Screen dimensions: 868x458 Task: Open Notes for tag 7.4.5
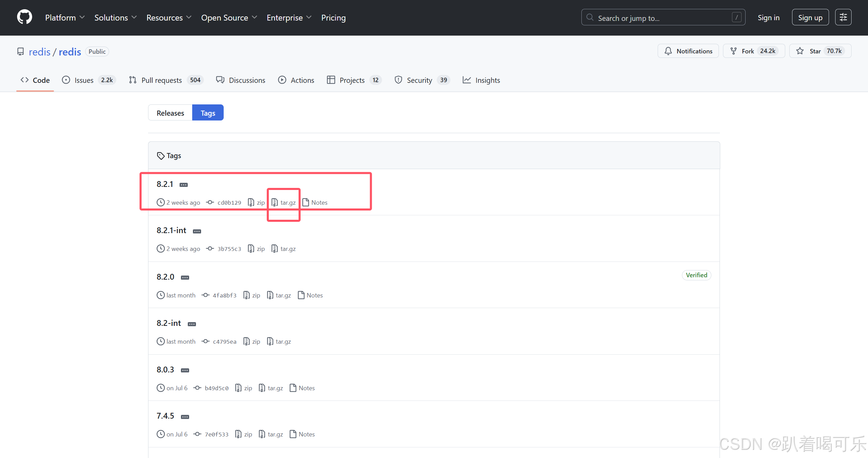302,434
